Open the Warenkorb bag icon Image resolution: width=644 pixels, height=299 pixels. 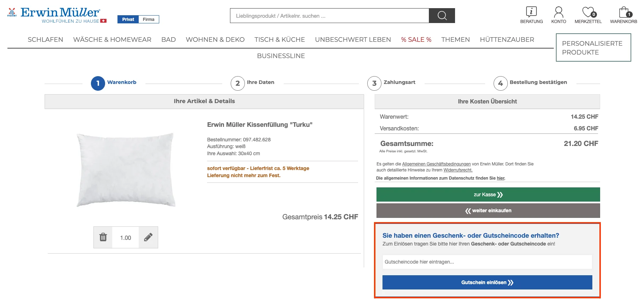point(623,15)
